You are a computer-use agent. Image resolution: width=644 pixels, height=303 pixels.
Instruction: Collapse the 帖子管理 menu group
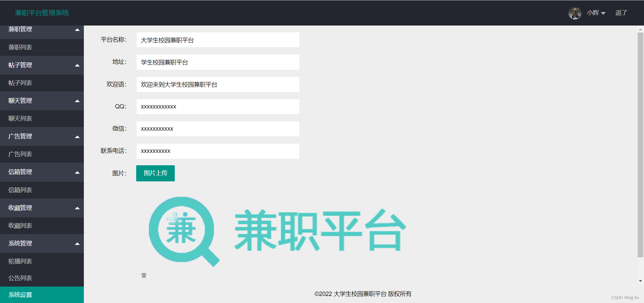42,65
